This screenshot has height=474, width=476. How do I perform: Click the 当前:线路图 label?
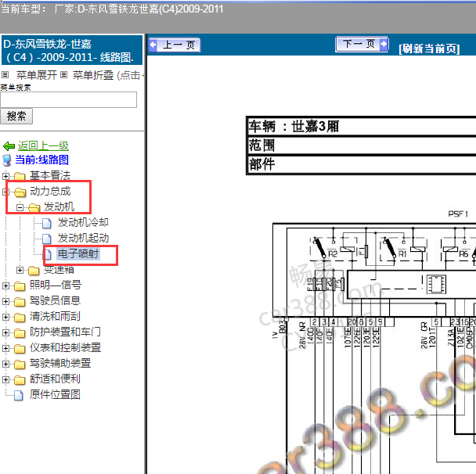point(42,160)
